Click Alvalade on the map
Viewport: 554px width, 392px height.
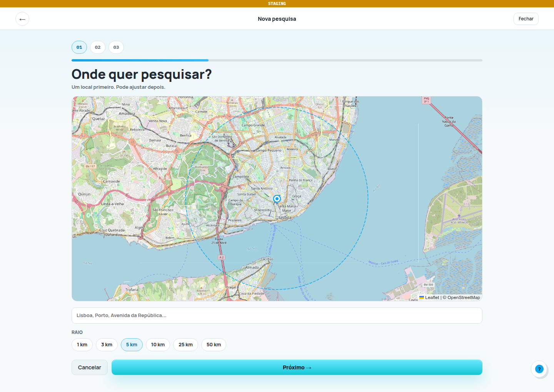[280, 137]
